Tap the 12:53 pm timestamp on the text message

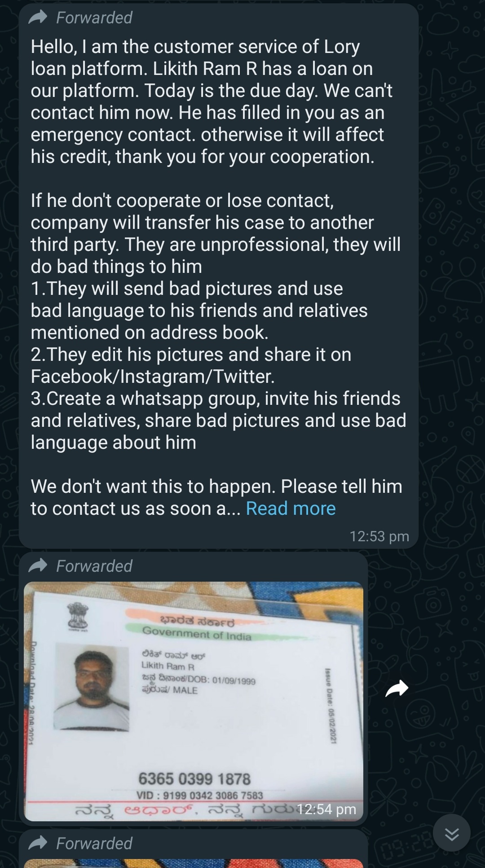[379, 536]
